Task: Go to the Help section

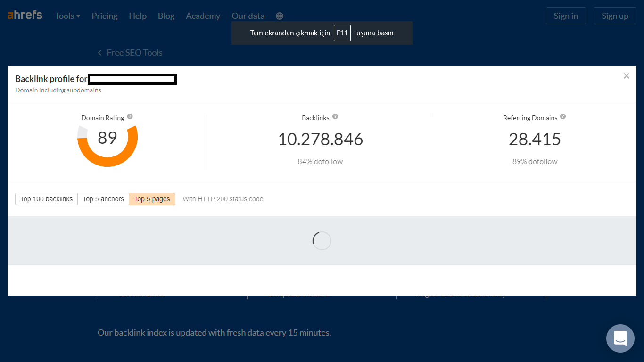Action: (x=138, y=16)
